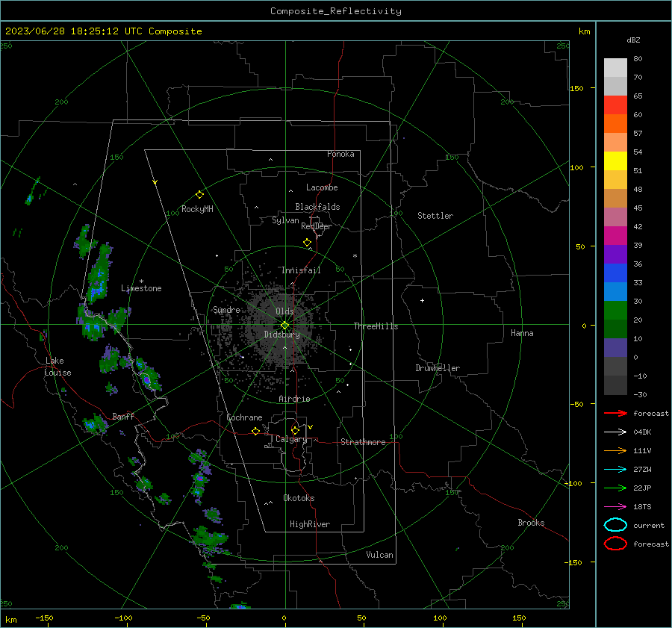Click the Sundre city label
This screenshot has width=672, height=628.
226,310
